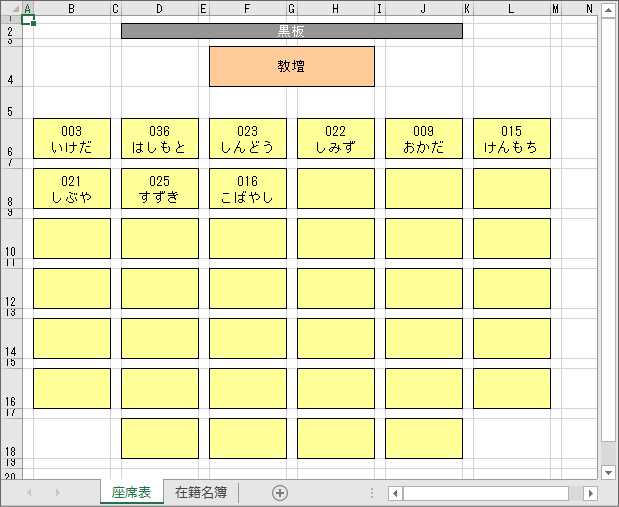Select row 12 header
The width and height of the screenshot is (619, 507).
coord(11,288)
